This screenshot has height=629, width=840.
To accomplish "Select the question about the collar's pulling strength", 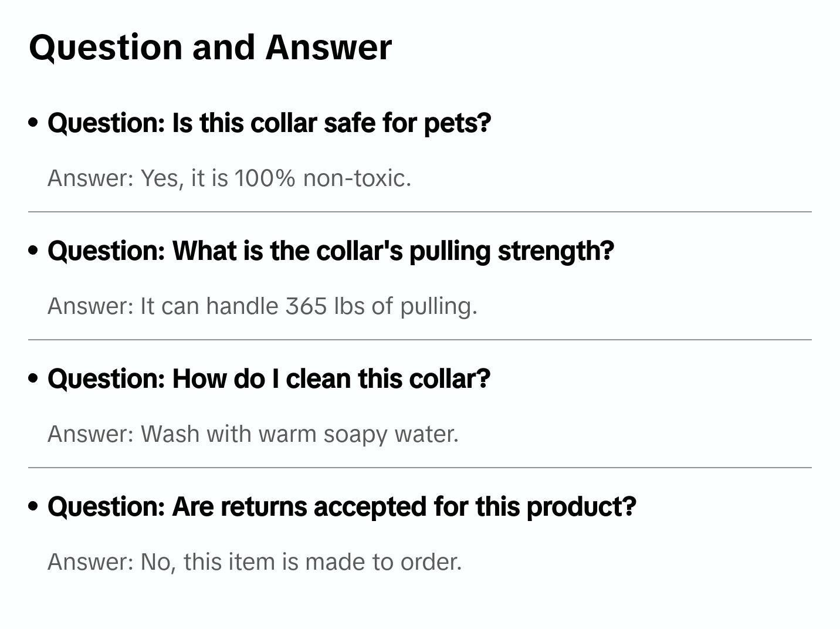I will 330,251.
